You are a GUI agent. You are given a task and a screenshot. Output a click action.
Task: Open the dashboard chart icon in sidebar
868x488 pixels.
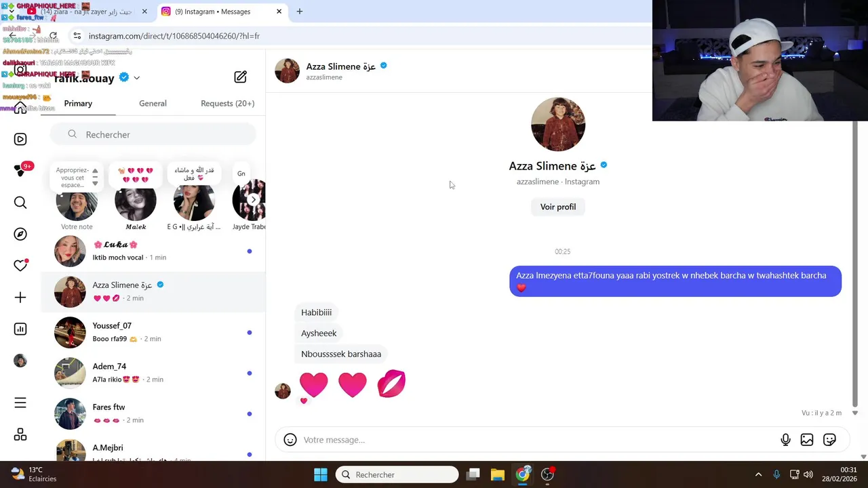point(20,329)
